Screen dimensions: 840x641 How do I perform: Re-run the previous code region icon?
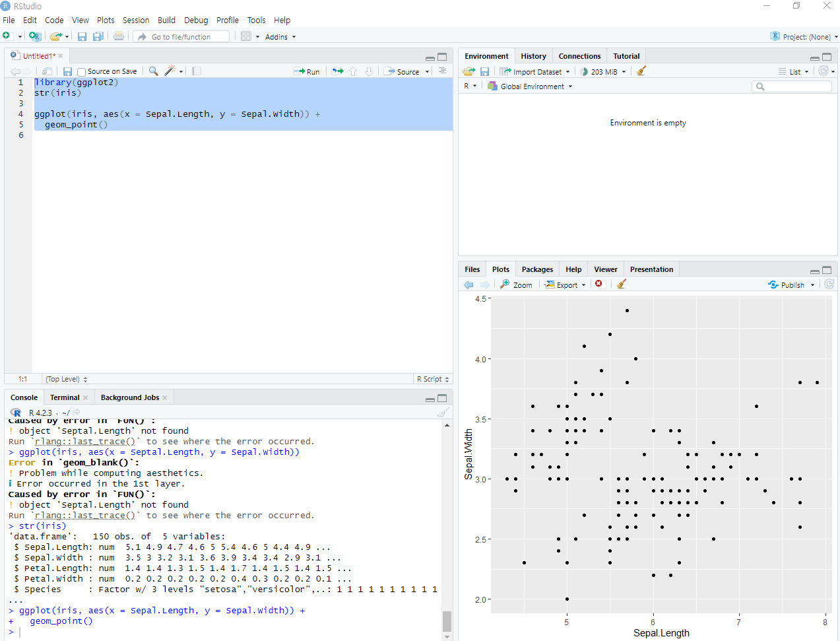coord(338,71)
